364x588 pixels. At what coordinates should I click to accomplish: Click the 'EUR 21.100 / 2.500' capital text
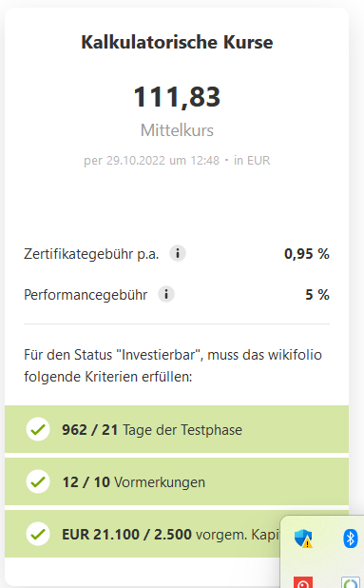point(126,535)
